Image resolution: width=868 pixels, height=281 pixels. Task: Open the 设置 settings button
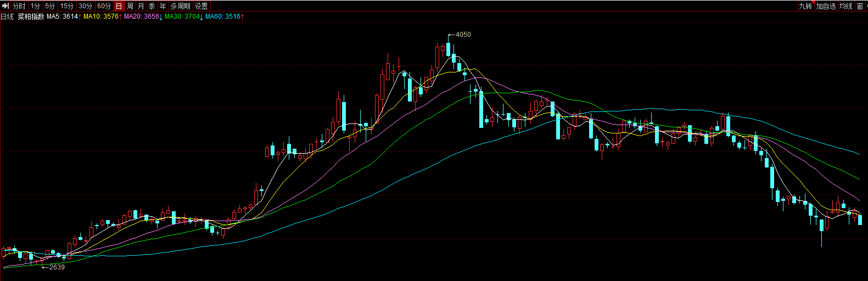(201, 6)
